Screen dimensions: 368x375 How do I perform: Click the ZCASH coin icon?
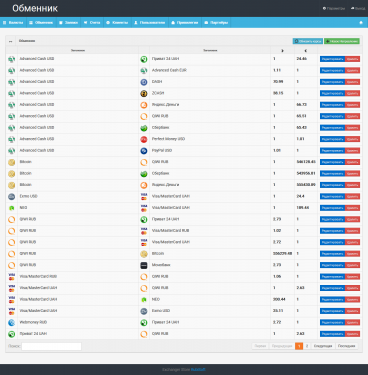(x=144, y=94)
